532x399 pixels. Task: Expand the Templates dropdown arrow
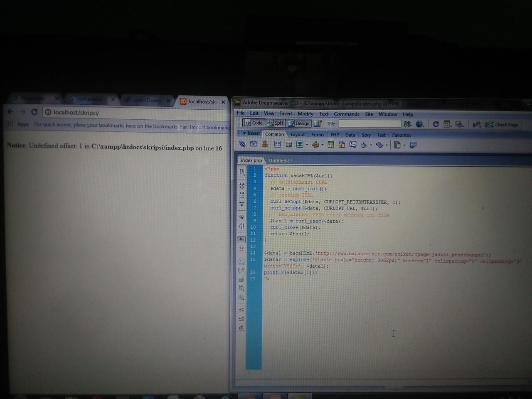click(x=404, y=145)
